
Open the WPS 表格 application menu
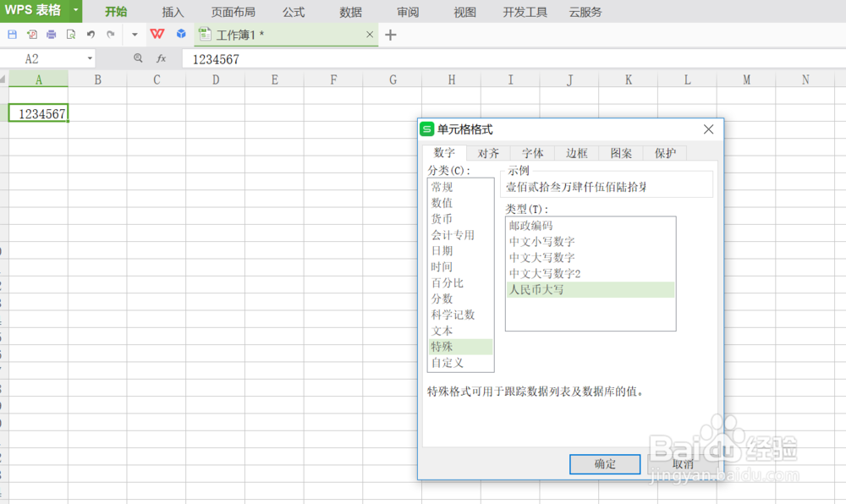(33, 10)
